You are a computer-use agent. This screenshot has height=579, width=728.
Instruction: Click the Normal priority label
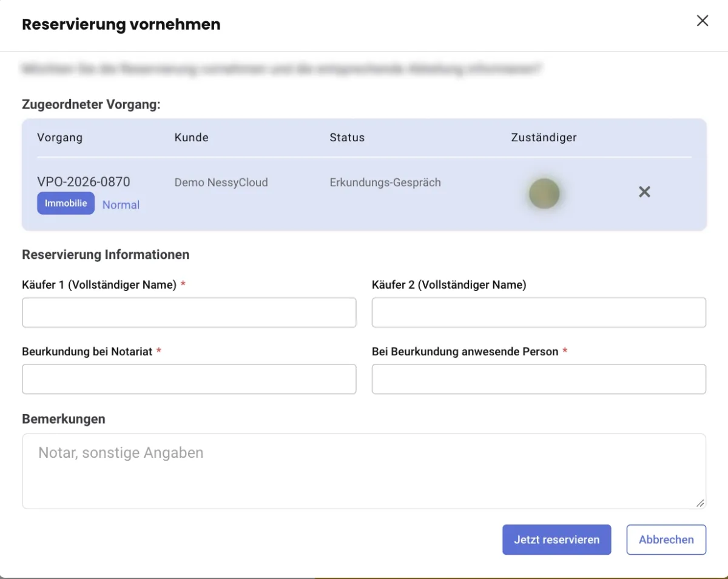pos(121,205)
